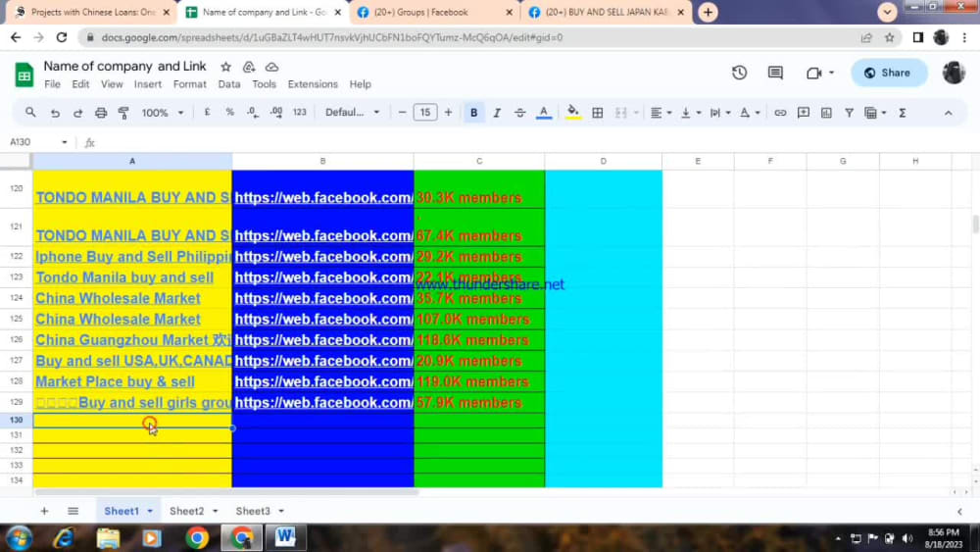Click the font size field 15
The width and height of the screenshot is (980, 552).
[425, 113]
